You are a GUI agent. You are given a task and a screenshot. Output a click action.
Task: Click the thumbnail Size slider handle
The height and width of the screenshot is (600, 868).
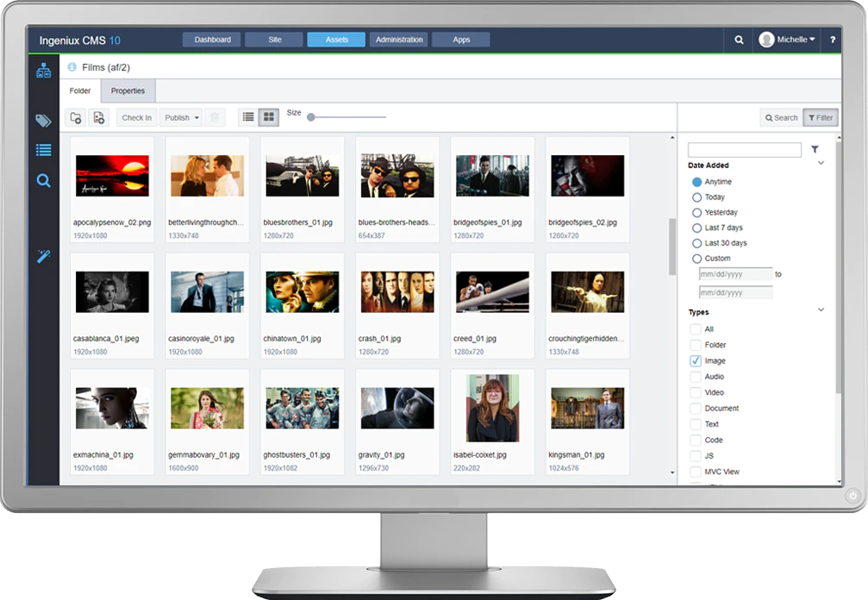coord(311,117)
